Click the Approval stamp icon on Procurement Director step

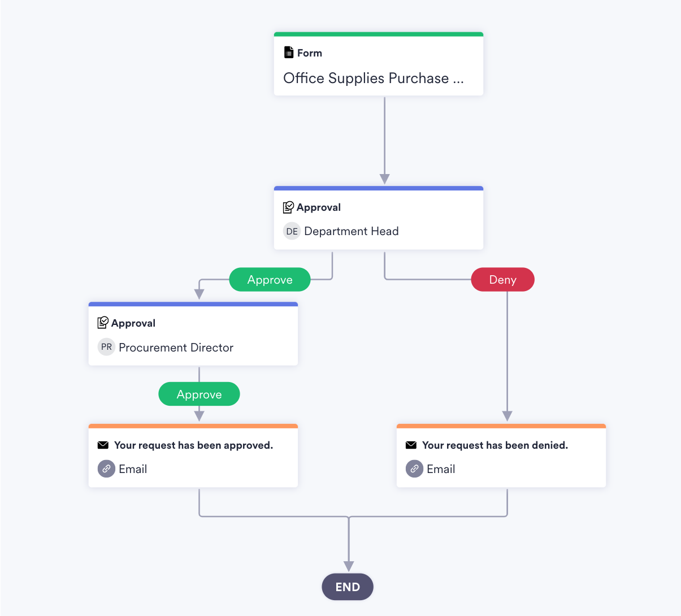click(x=103, y=323)
